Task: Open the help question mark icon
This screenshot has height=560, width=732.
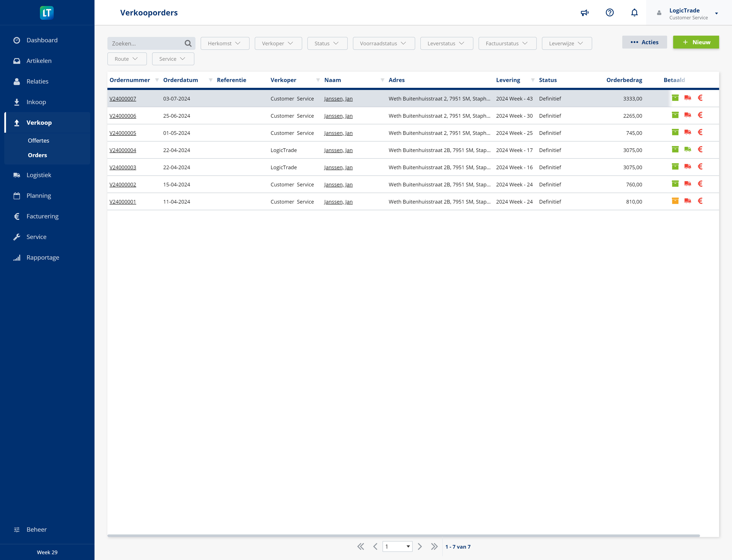Action: point(610,13)
